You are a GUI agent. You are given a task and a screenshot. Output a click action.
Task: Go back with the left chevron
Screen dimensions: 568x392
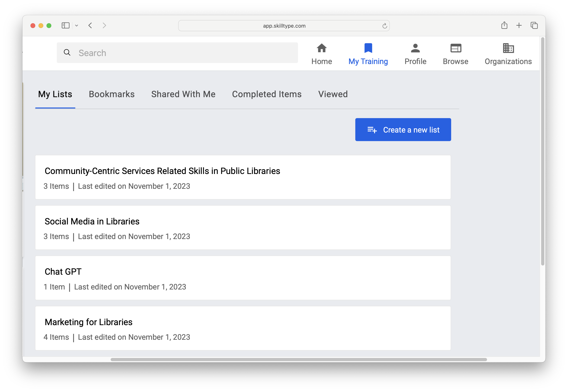(90, 26)
